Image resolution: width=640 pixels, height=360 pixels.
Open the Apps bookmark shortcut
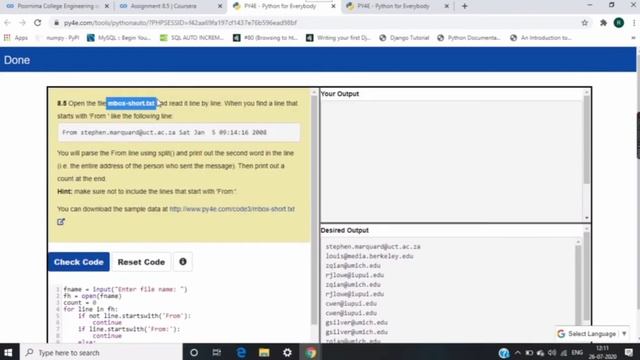[x=16, y=38]
